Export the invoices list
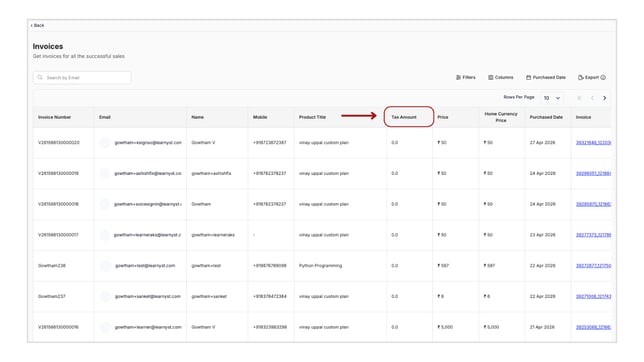 (589, 77)
